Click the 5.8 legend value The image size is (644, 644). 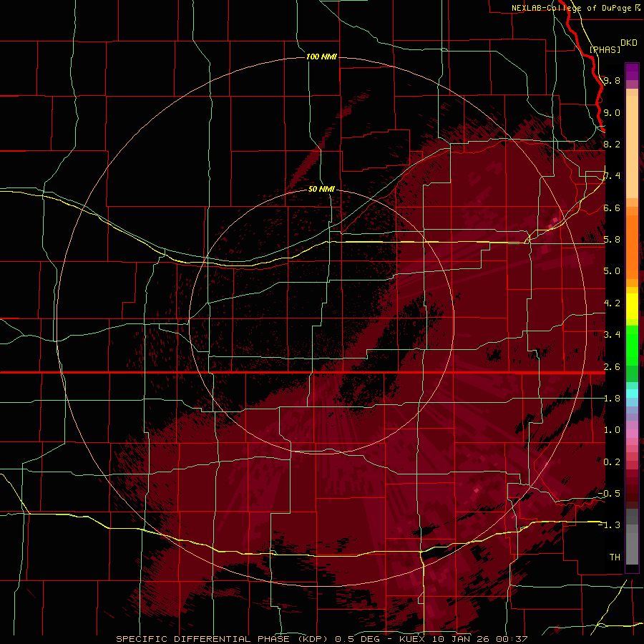(x=612, y=240)
